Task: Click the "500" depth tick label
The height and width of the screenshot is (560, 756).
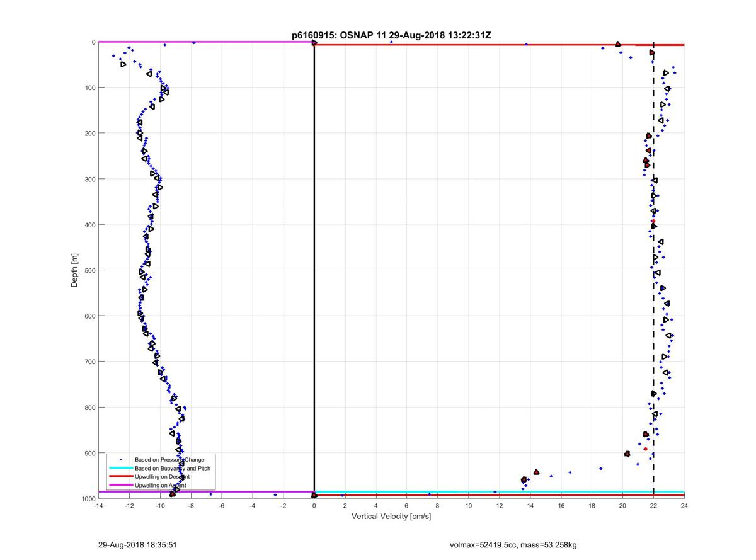Action: pyautogui.click(x=89, y=270)
